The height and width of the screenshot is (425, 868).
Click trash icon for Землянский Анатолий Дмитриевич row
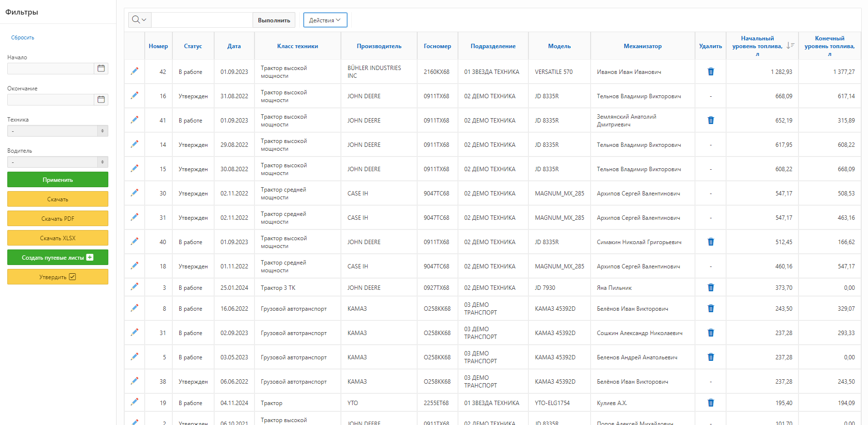(x=711, y=120)
